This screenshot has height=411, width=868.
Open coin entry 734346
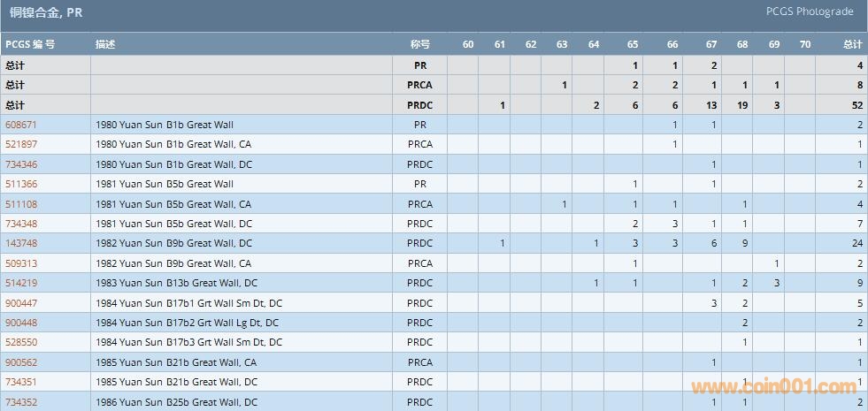click(21, 164)
